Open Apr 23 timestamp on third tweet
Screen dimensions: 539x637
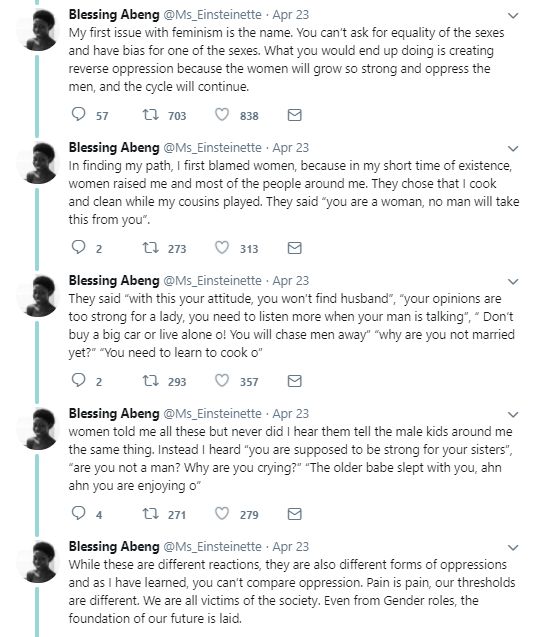pos(290,281)
